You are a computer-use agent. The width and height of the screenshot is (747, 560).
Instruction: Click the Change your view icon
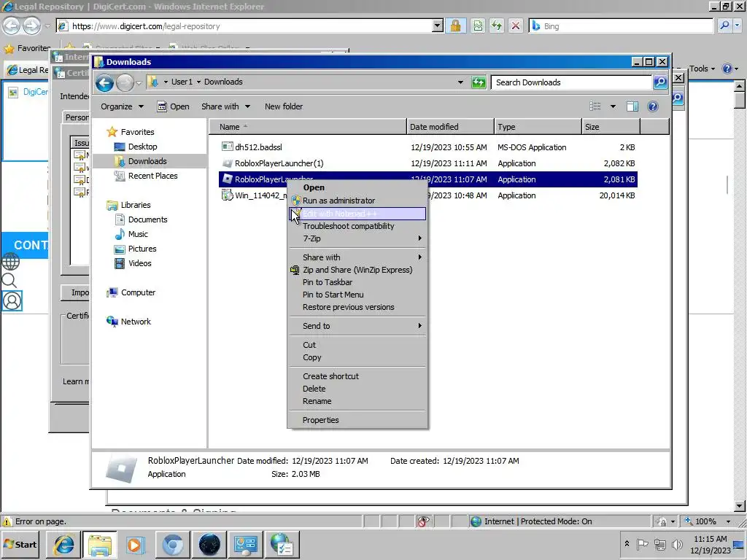point(595,106)
